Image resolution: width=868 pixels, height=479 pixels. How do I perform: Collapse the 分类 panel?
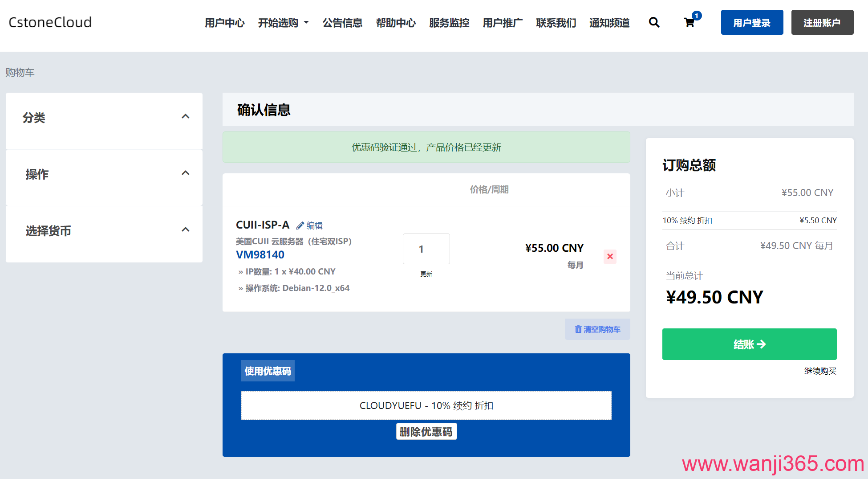click(x=186, y=116)
